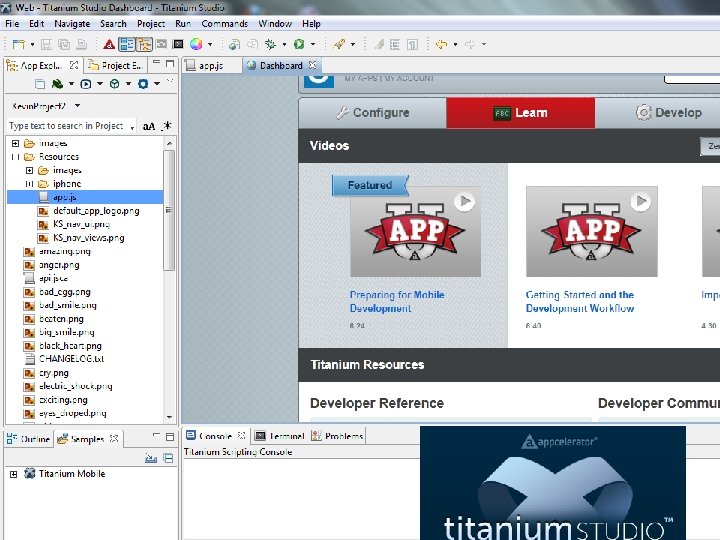Viewport: 720px width, 540px height.
Task: Collapse the Resources folder
Action: pyautogui.click(x=16, y=157)
